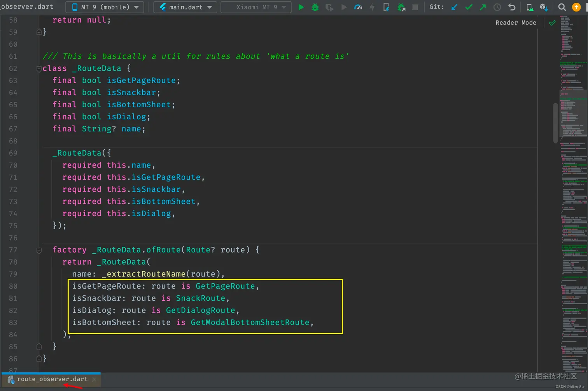Screen dimensions: 588x391
Task: Click fold end marker on line 86
Action: (x=39, y=358)
